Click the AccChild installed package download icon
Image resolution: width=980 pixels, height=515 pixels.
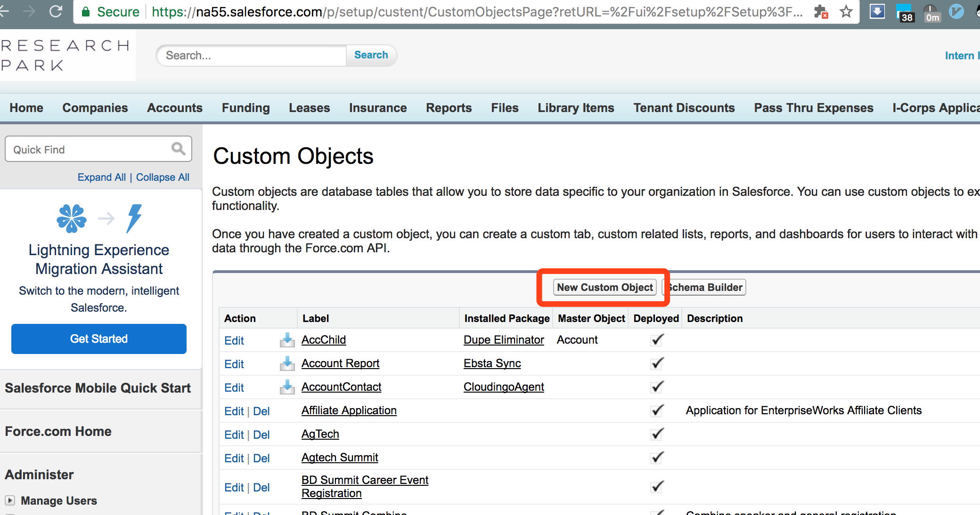[x=287, y=340]
